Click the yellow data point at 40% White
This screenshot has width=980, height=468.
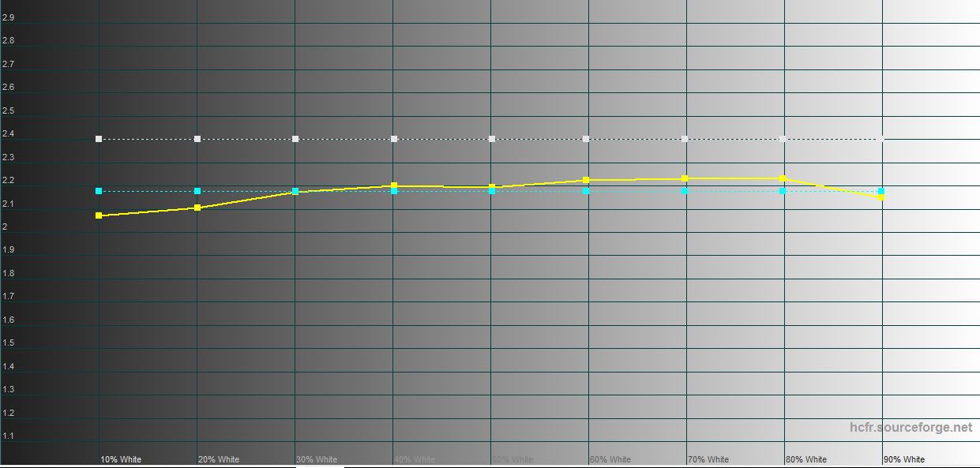pyautogui.click(x=394, y=185)
